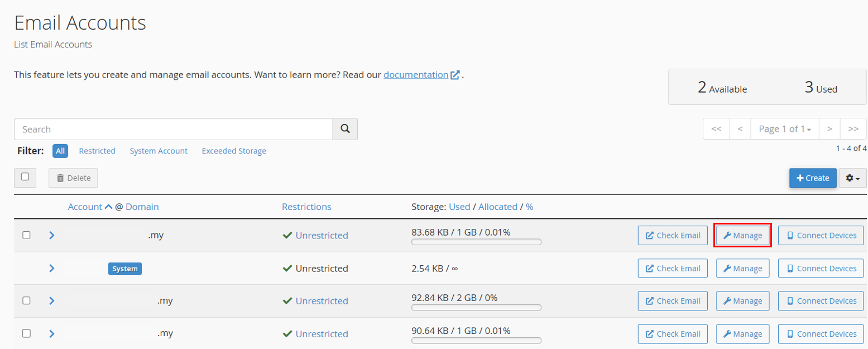This screenshot has width=868, height=349.
Task: Click the Create button
Action: [812, 178]
